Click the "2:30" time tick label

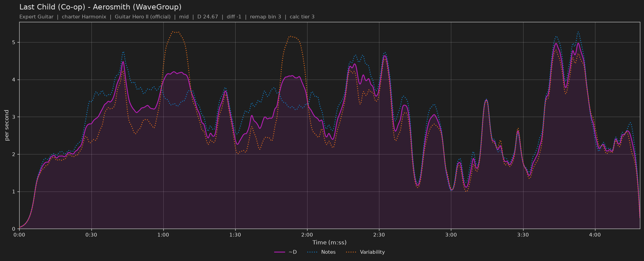click(379, 235)
